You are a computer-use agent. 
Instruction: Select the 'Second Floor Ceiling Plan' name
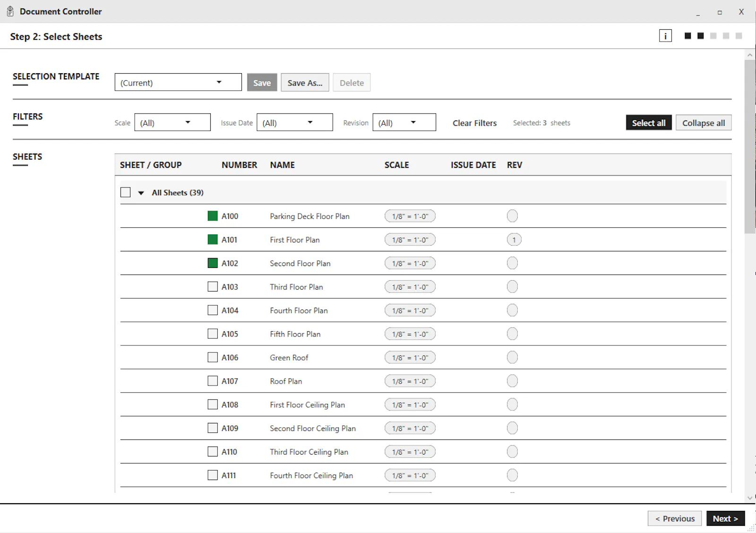(x=312, y=428)
